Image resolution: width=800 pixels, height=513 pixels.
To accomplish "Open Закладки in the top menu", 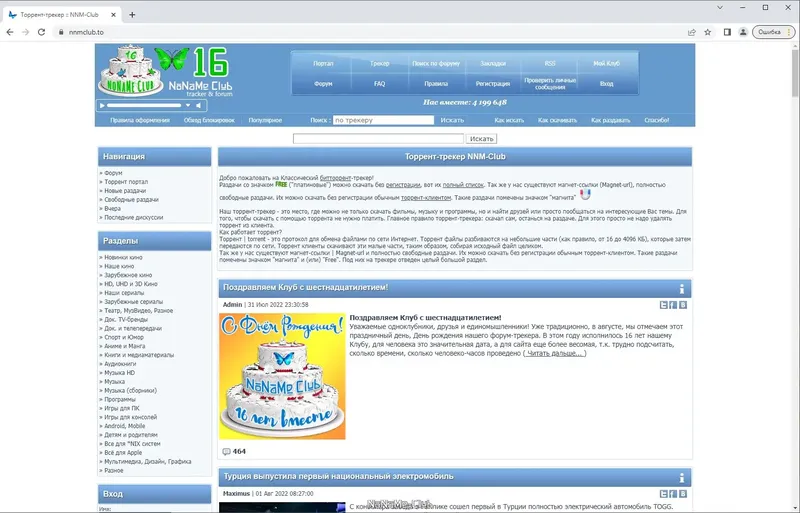I will point(493,64).
